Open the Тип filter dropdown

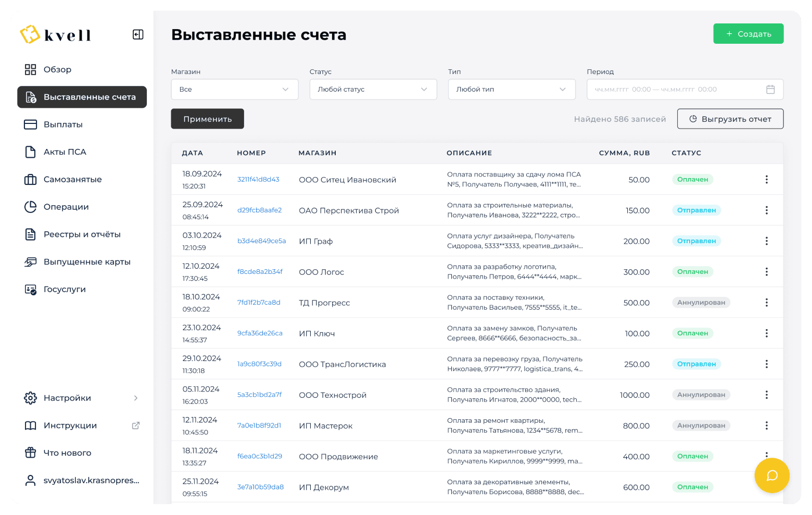[511, 90]
